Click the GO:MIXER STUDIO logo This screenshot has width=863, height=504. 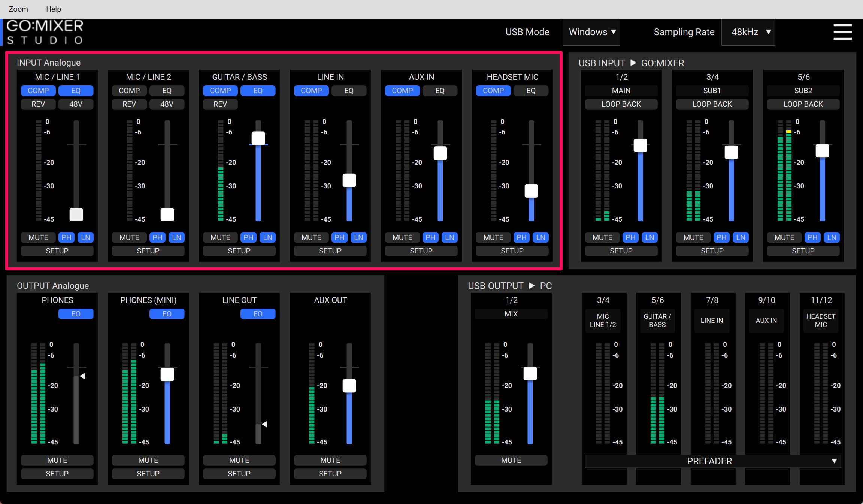[x=45, y=32]
